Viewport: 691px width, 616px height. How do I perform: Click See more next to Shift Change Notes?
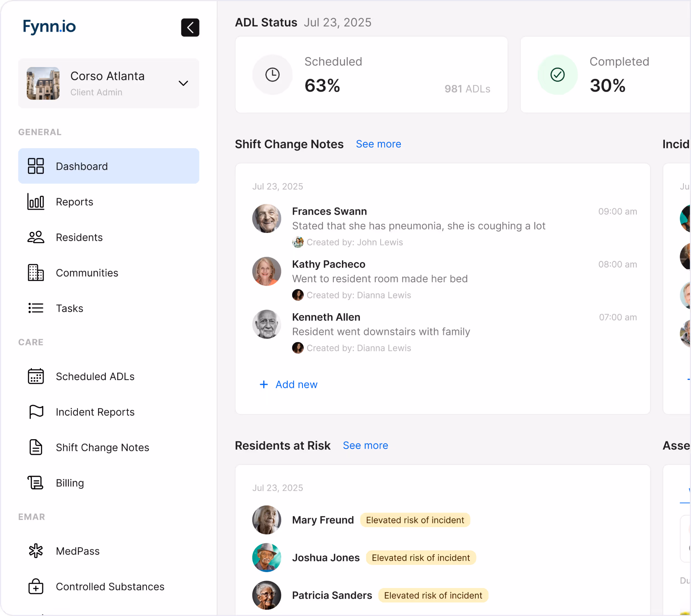point(378,144)
